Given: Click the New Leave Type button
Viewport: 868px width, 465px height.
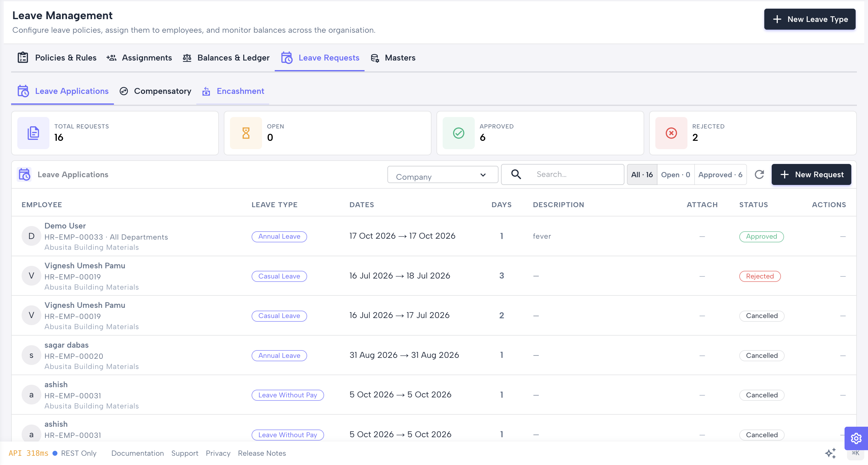Looking at the screenshot, I should point(809,19).
